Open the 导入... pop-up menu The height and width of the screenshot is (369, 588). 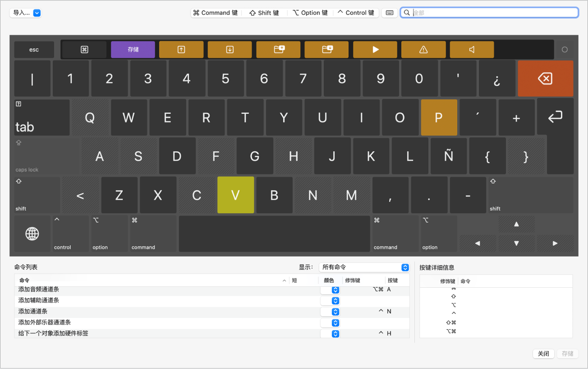pyautogui.click(x=26, y=13)
